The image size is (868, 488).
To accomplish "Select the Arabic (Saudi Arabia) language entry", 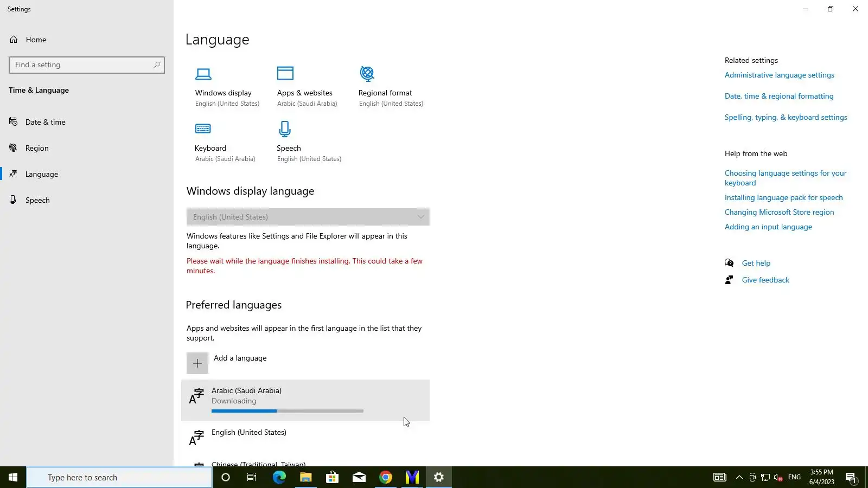I will (x=305, y=400).
